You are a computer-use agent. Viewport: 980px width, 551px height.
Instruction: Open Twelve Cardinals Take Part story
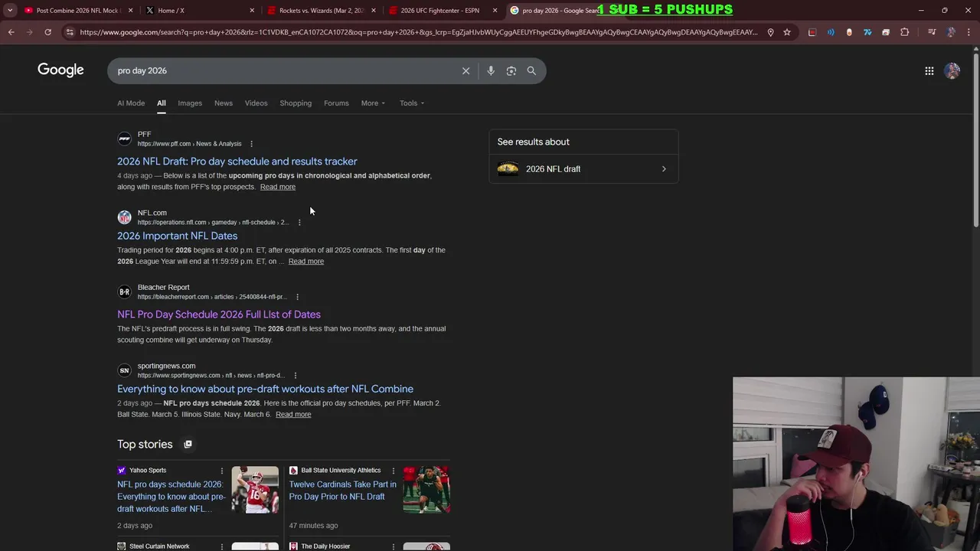click(x=342, y=491)
